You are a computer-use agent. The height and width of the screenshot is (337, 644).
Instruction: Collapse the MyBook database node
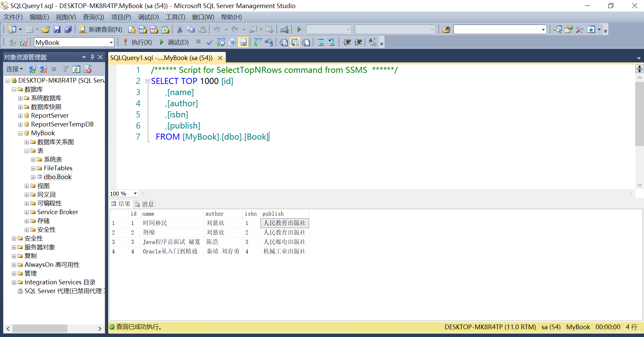(x=20, y=133)
